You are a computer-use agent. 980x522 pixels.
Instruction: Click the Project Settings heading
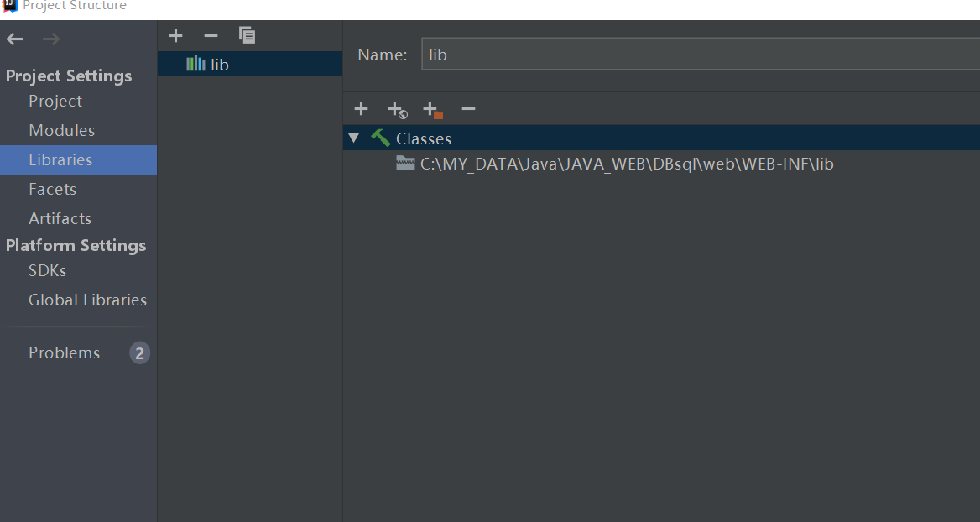[x=69, y=76]
